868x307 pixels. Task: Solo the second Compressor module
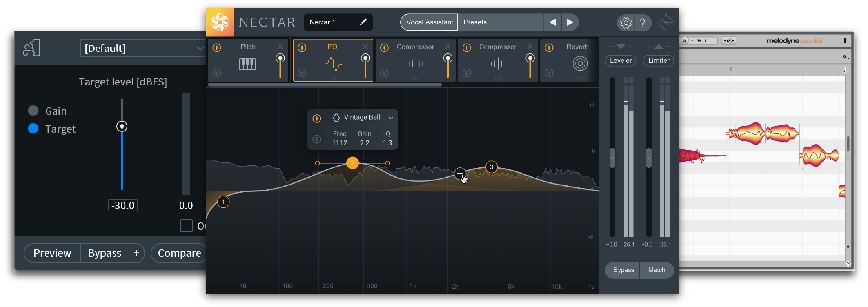click(x=467, y=73)
